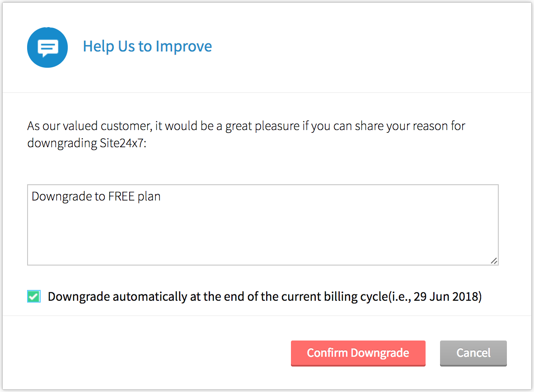Click the "Help Us to Improve" heading
Screen dimensions: 534x392
tap(147, 47)
